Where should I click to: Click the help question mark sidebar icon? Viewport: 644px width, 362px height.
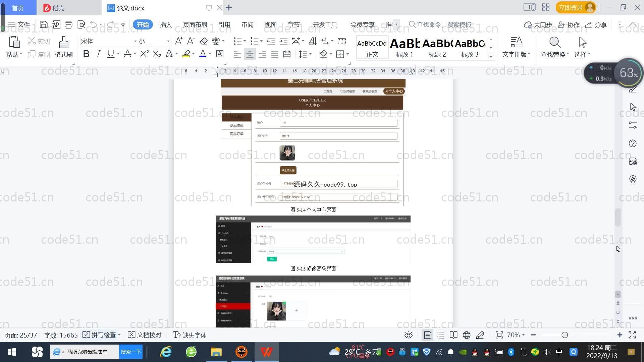(x=633, y=143)
